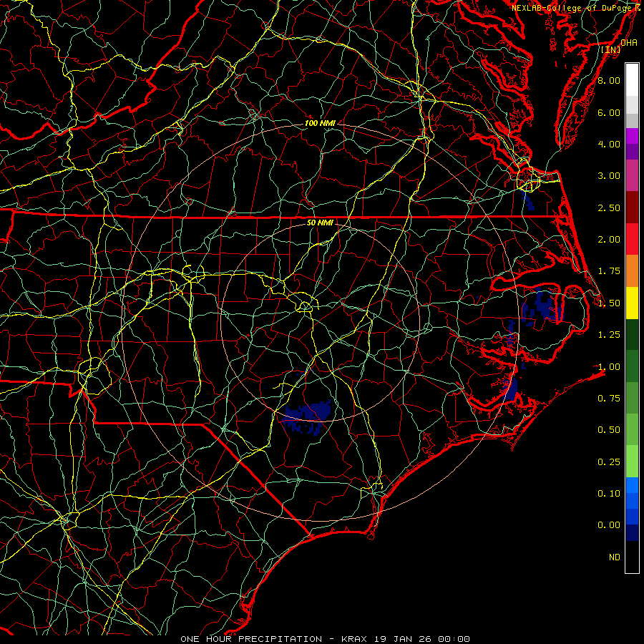Image resolution: width=644 pixels, height=644 pixels.
Task: Select the navy swatch below 0.00
Action: click(632, 533)
